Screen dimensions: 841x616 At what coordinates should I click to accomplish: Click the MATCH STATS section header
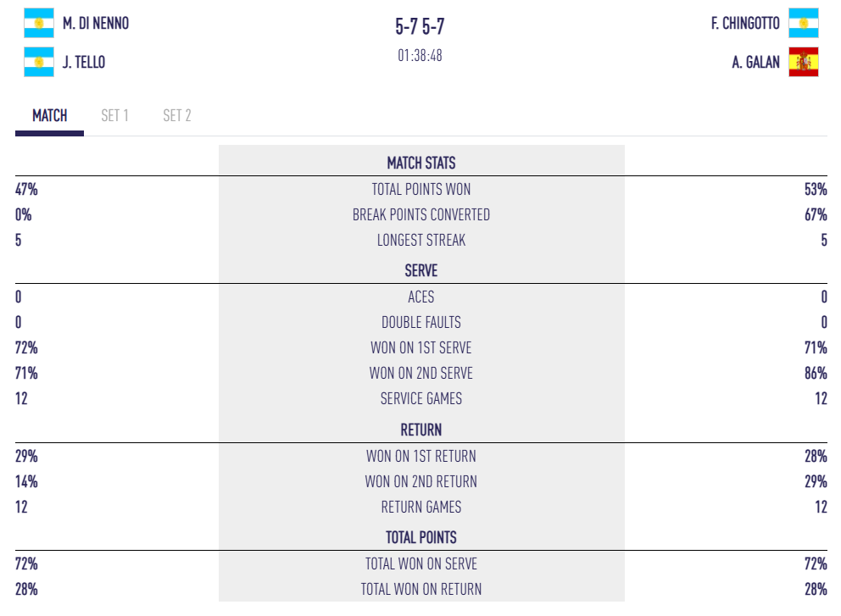click(421, 163)
